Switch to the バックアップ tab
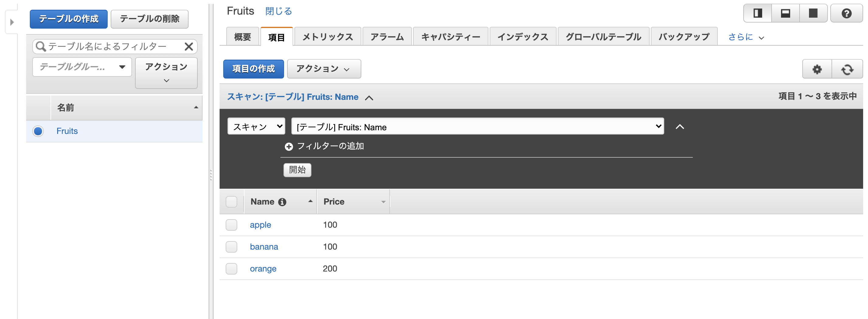 (x=684, y=37)
